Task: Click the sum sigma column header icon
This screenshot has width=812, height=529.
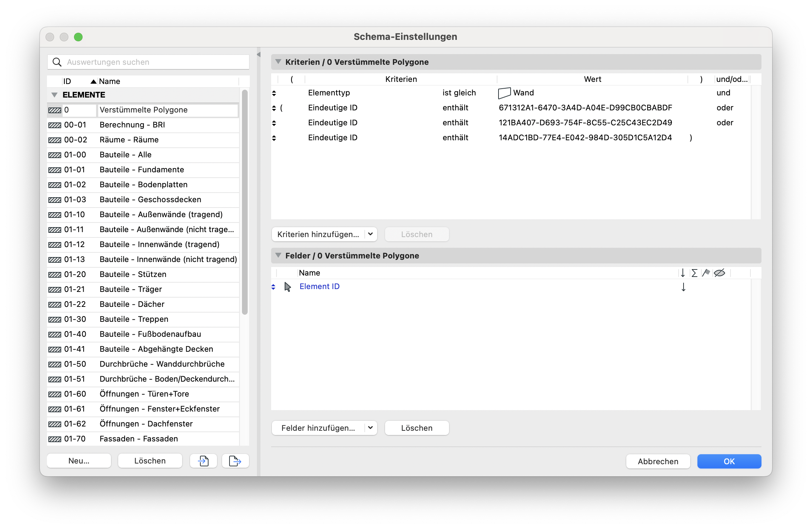Action: point(694,273)
